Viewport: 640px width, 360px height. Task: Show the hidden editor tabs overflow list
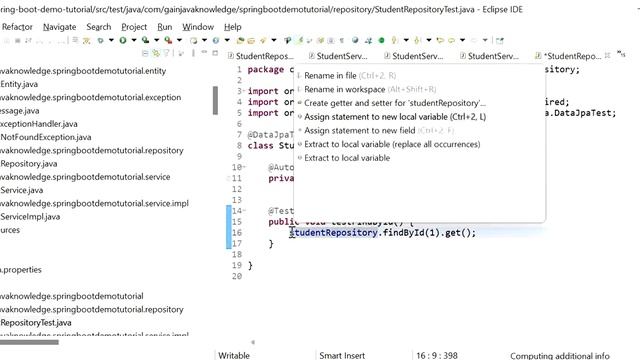pos(621,53)
